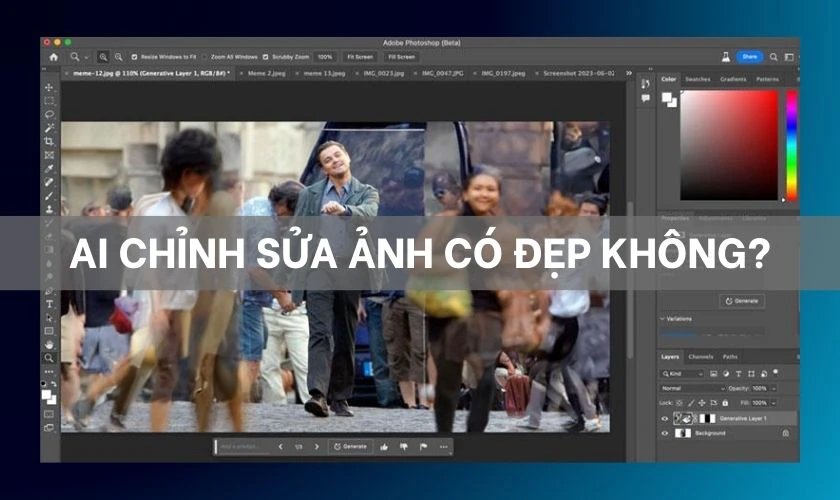Open the Fill 100% dropdown arrow

[x=774, y=402]
